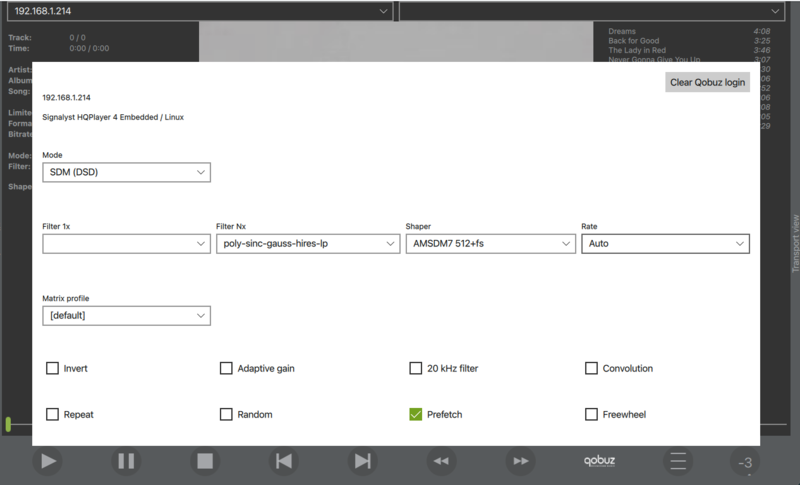Disable the Prefetch checkbox
The width and height of the screenshot is (800, 485).
[x=416, y=414]
